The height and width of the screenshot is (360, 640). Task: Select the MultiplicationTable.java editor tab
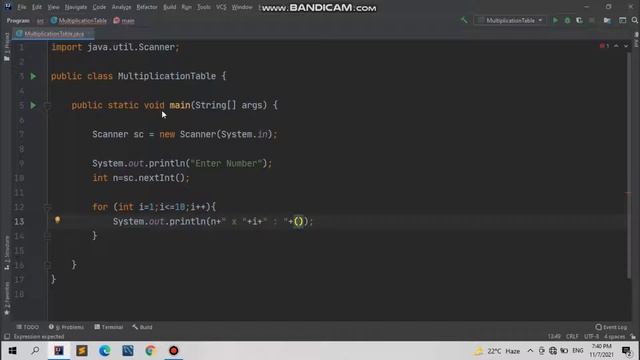coord(53,33)
